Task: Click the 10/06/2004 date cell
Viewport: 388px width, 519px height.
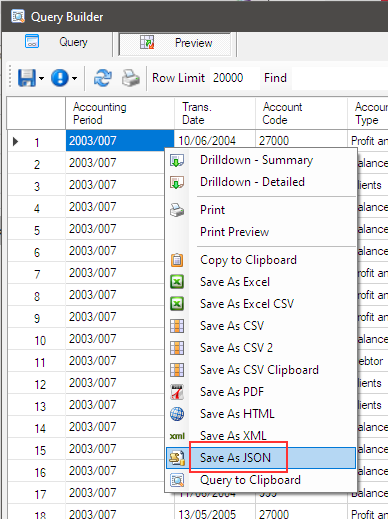Action: tap(215, 139)
